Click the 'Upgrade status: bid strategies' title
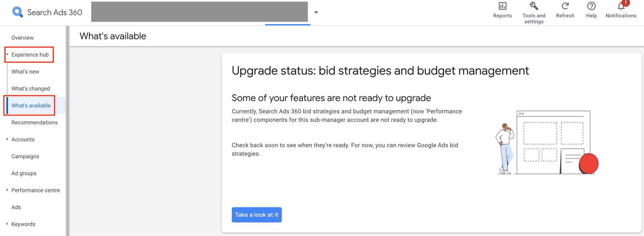The width and height of the screenshot is (644, 236). (x=380, y=71)
